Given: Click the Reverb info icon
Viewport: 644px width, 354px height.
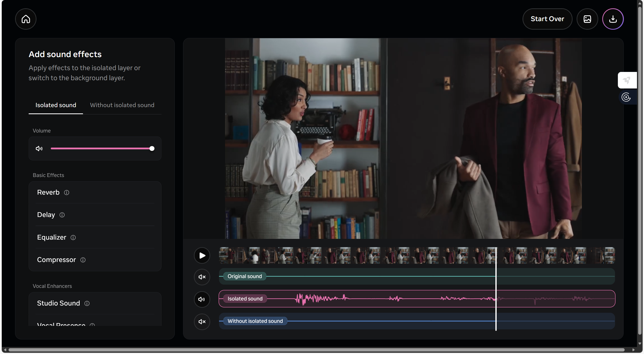Looking at the screenshot, I should (x=67, y=193).
